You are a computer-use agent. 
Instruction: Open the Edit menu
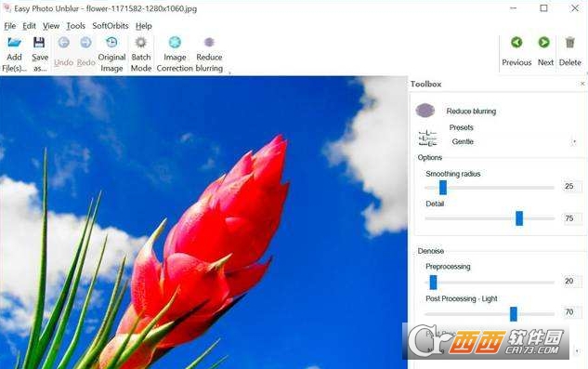click(29, 26)
